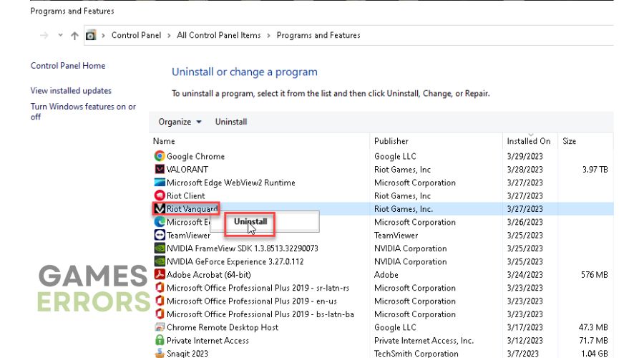Select Office Professional Plus 2019 - en-us
Screen dimensions: 644x358
pos(252,301)
